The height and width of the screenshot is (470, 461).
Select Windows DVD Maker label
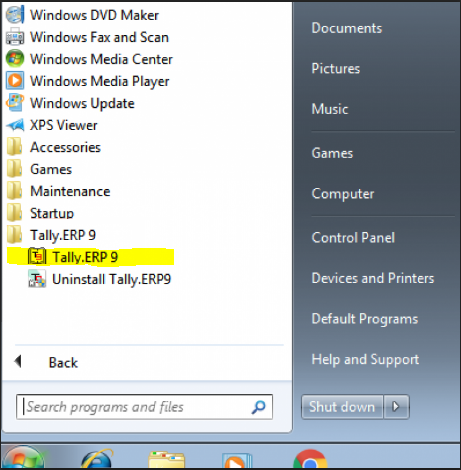point(94,15)
